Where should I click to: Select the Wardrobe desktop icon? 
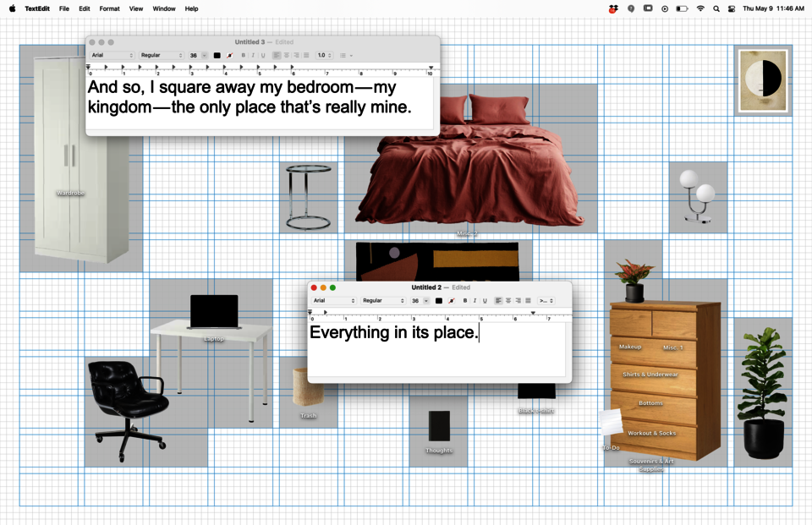[80, 161]
